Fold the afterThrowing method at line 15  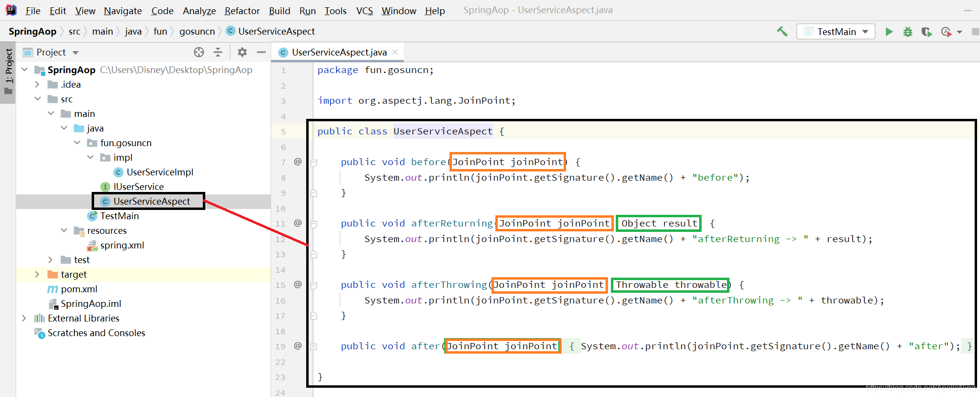pyautogui.click(x=314, y=285)
